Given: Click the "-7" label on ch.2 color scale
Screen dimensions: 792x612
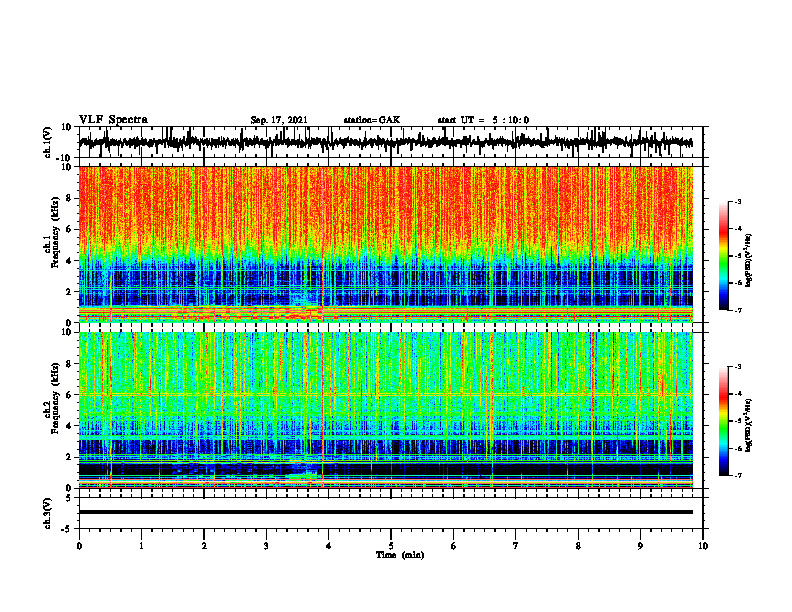Looking at the screenshot, I should [737, 476].
